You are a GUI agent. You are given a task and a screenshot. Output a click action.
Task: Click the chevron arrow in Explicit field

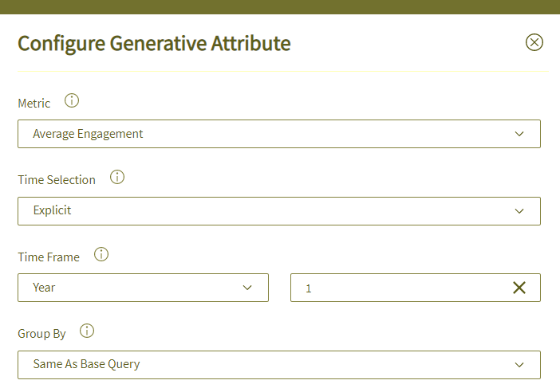click(x=519, y=211)
